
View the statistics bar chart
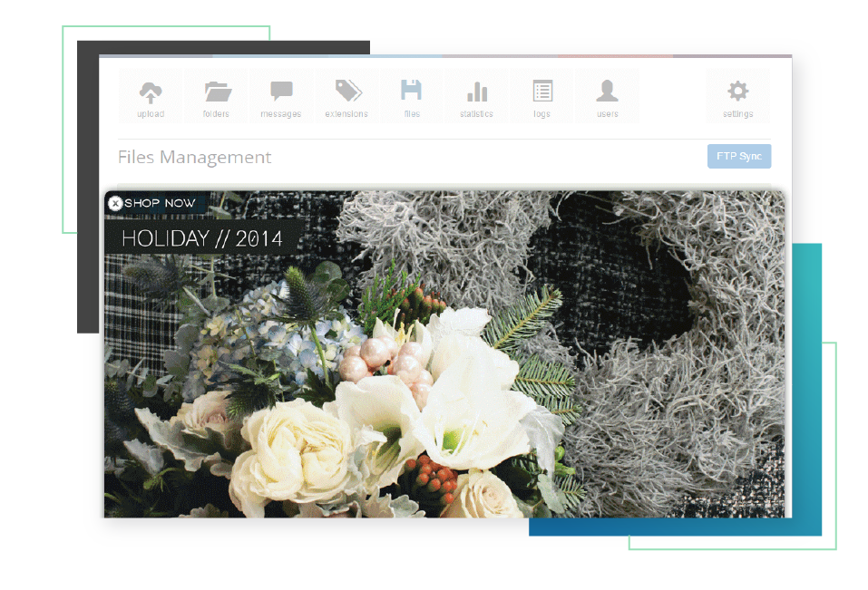477,92
